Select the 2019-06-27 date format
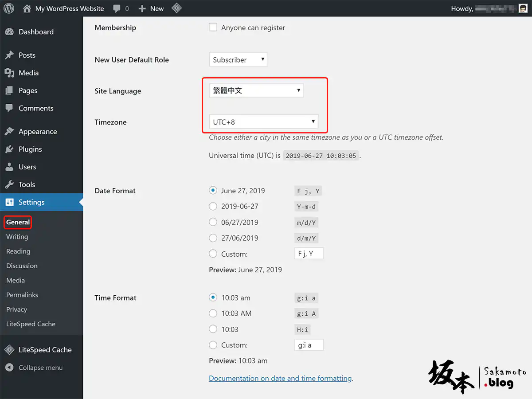The image size is (532, 399). coord(213,207)
